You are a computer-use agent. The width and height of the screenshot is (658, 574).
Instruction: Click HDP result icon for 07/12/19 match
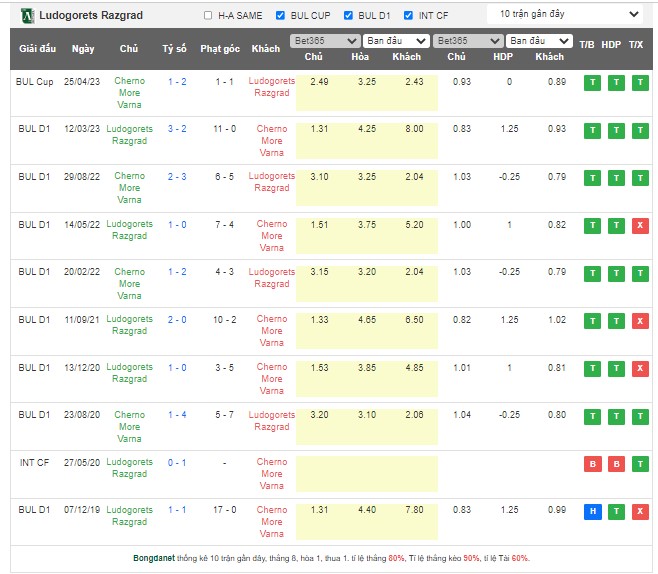point(616,511)
